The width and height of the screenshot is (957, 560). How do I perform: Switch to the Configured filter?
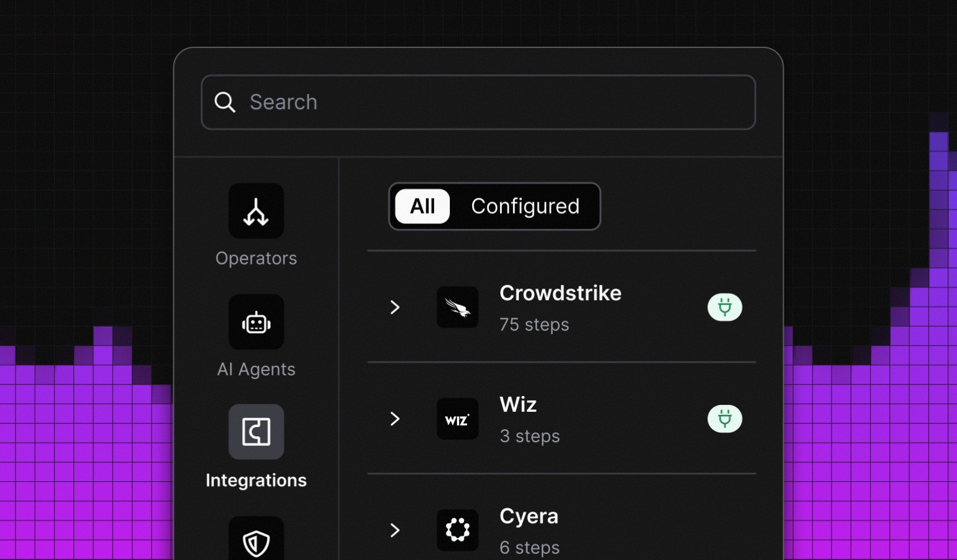click(x=525, y=206)
